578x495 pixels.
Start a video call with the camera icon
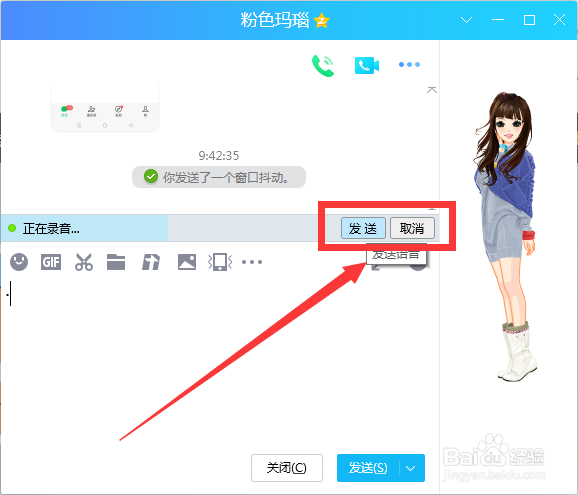(x=367, y=66)
